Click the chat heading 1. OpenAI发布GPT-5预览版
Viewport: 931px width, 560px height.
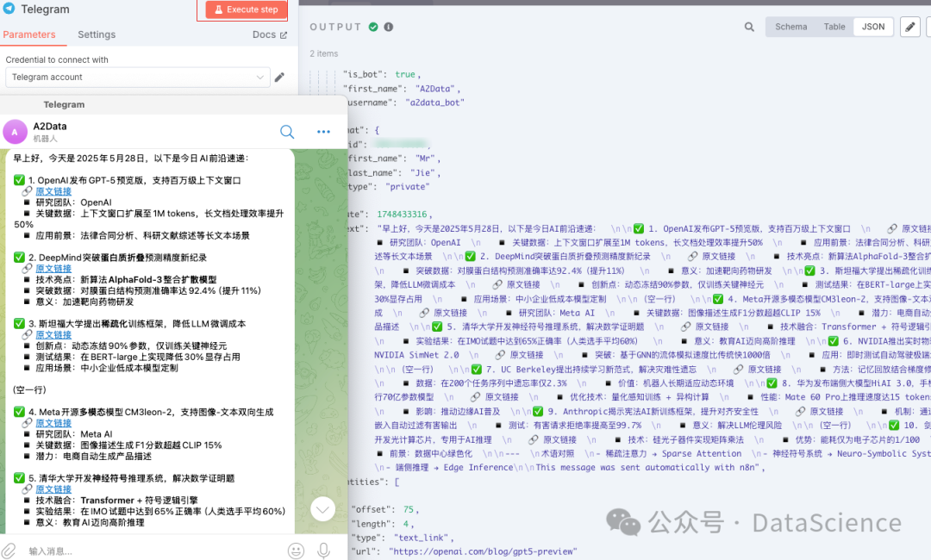(134, 180)
